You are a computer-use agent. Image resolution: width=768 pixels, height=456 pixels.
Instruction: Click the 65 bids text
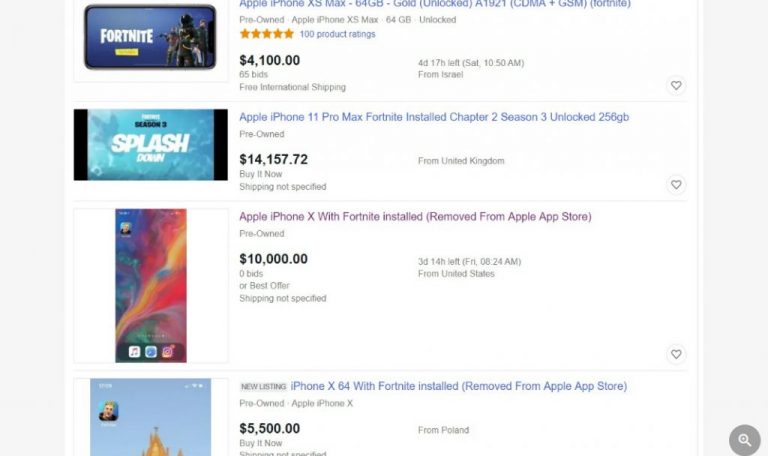pyautogui.click(x=253, y=75)
